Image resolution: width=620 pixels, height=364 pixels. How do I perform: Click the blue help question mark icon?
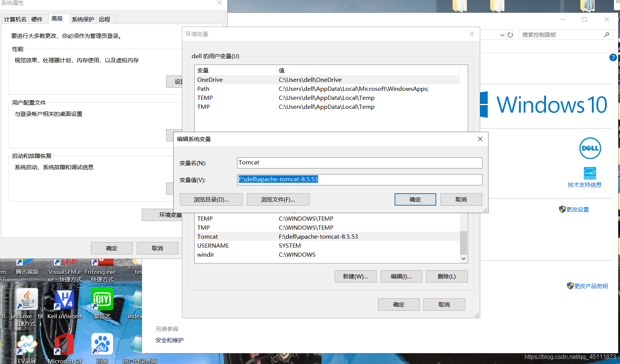613,57
